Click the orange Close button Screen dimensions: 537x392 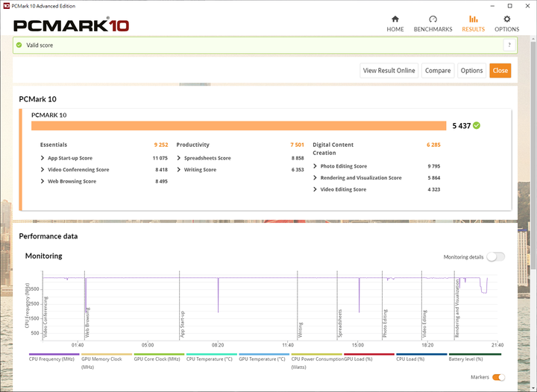(500, 71)
